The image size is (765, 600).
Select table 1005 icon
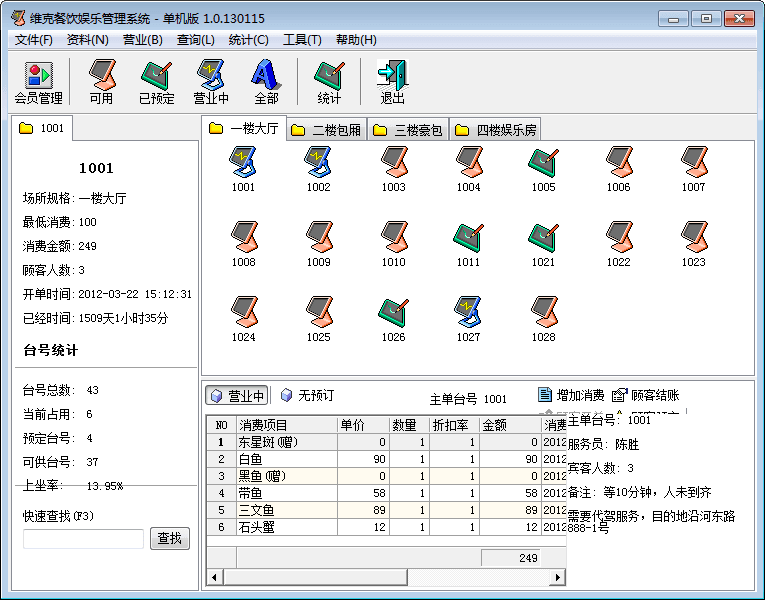pos(543,168)
